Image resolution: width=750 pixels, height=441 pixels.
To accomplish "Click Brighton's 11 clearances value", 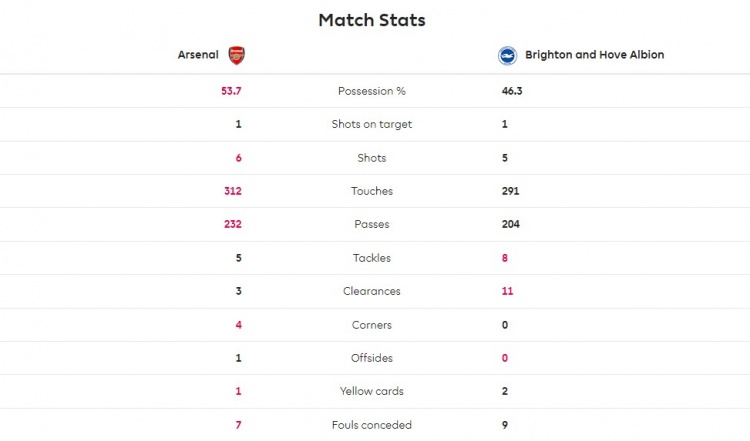I will coord(507,291).
